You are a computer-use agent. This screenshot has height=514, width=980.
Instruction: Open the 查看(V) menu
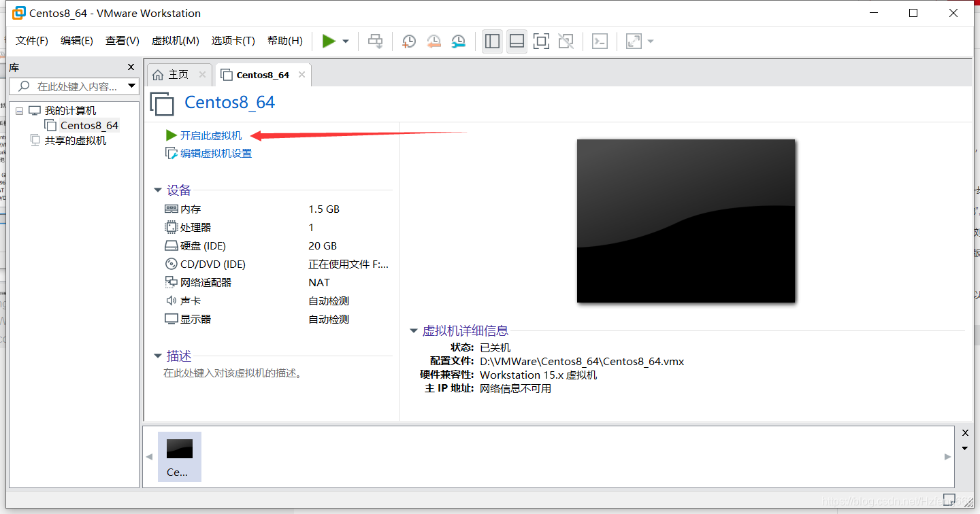tap(122, 41)
